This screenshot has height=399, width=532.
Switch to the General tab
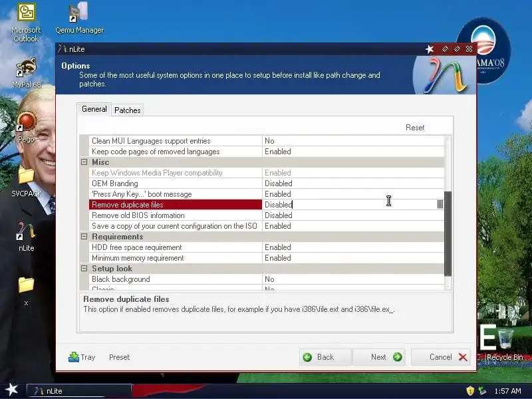pos(94,109)
